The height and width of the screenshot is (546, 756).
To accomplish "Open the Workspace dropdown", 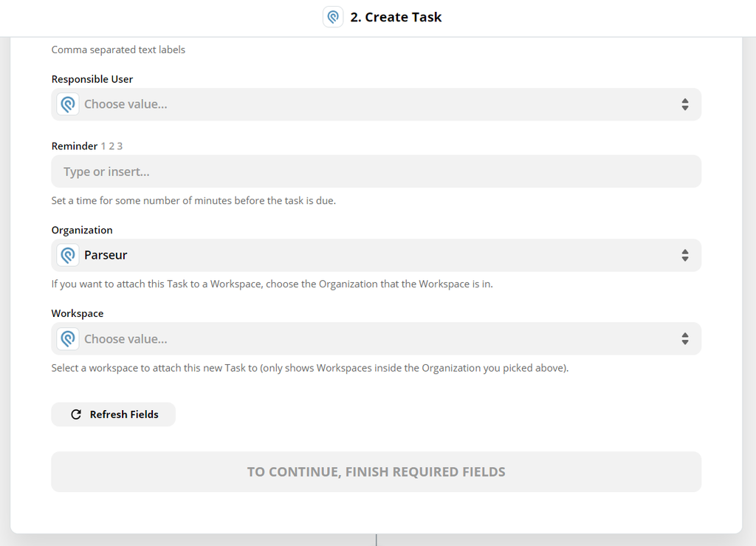I will coord(369,338).
